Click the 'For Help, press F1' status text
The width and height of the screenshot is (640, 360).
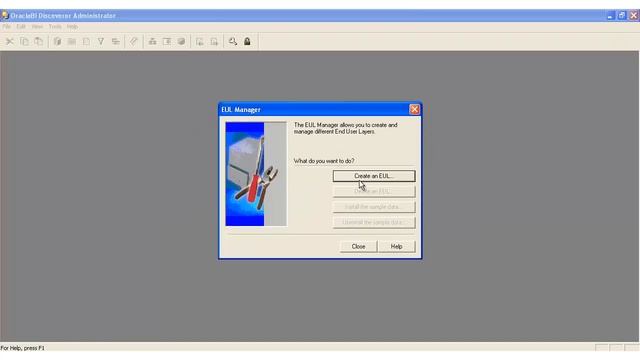coord(22,348)
